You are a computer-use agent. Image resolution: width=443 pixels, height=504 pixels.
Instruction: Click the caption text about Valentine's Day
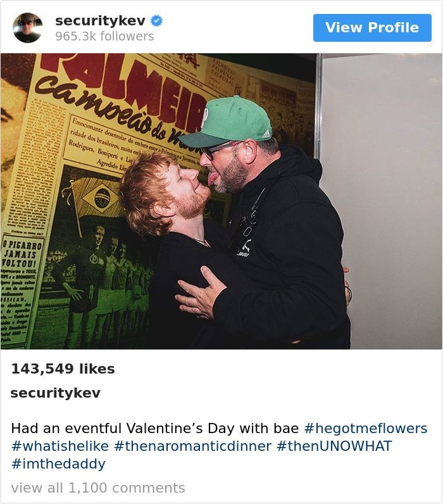(x=155, y=429)
